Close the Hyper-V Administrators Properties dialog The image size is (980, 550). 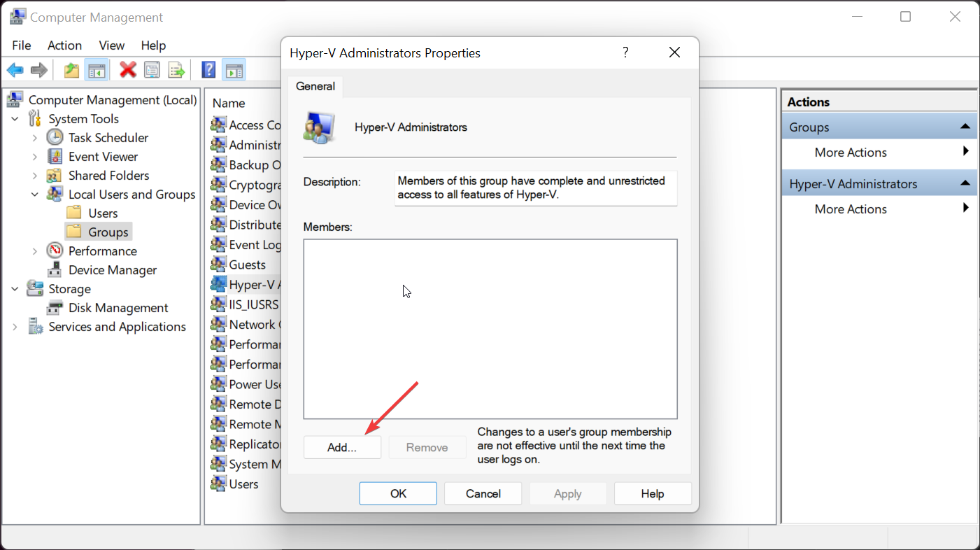coord(675,52)
